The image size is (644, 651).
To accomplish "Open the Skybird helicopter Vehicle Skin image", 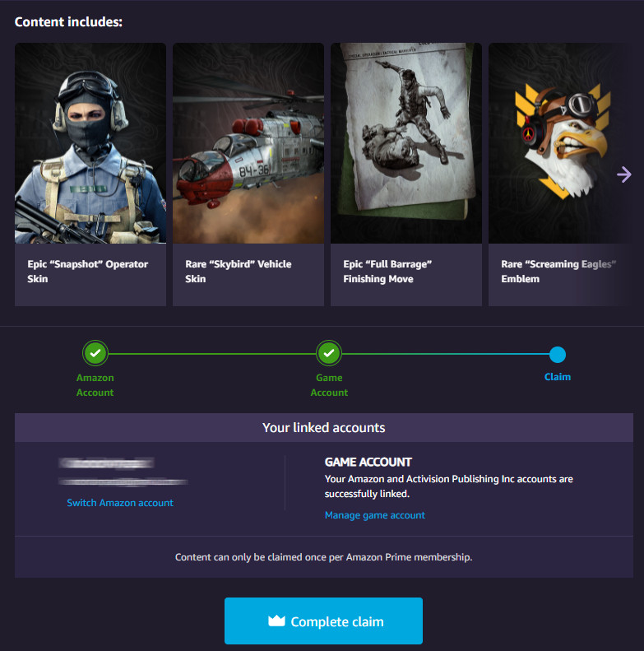I will [x=248, y=143].
